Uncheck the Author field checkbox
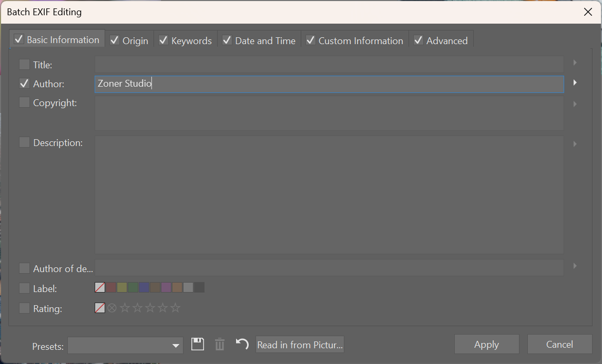This screenshot has width=602, height=364. [24, 83]
